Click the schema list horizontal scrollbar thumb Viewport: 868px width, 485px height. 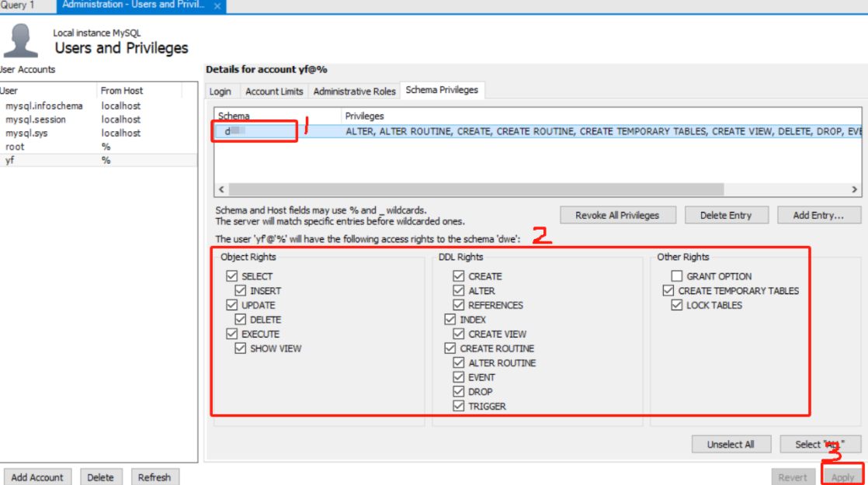[476, 189]
